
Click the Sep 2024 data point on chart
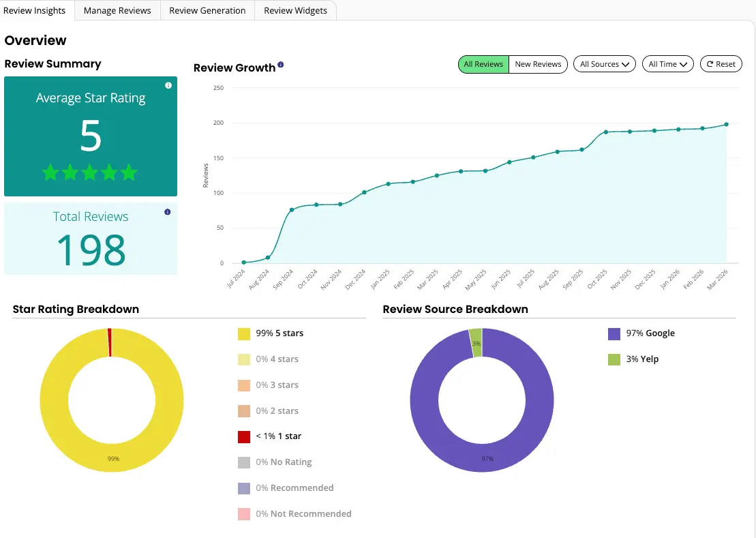tap(292, 210)
